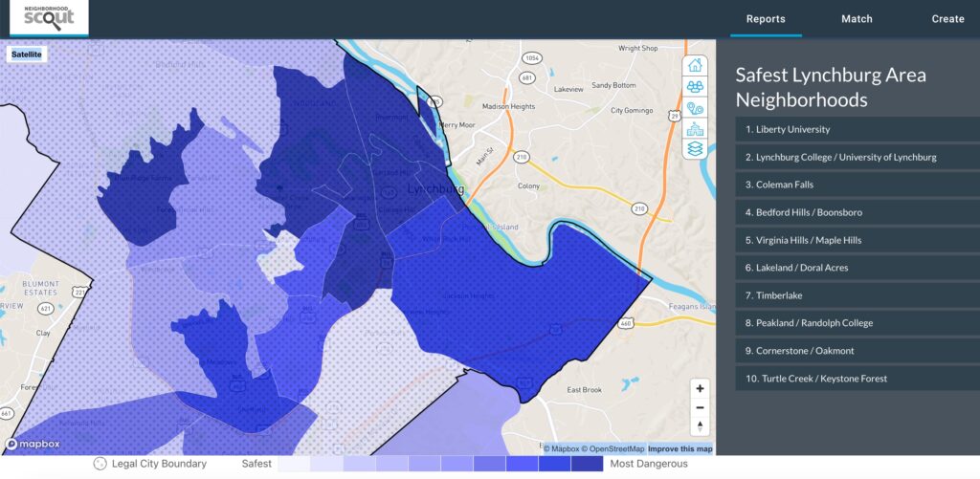
Task: Click the Colony map label
Action: (528, 186)
